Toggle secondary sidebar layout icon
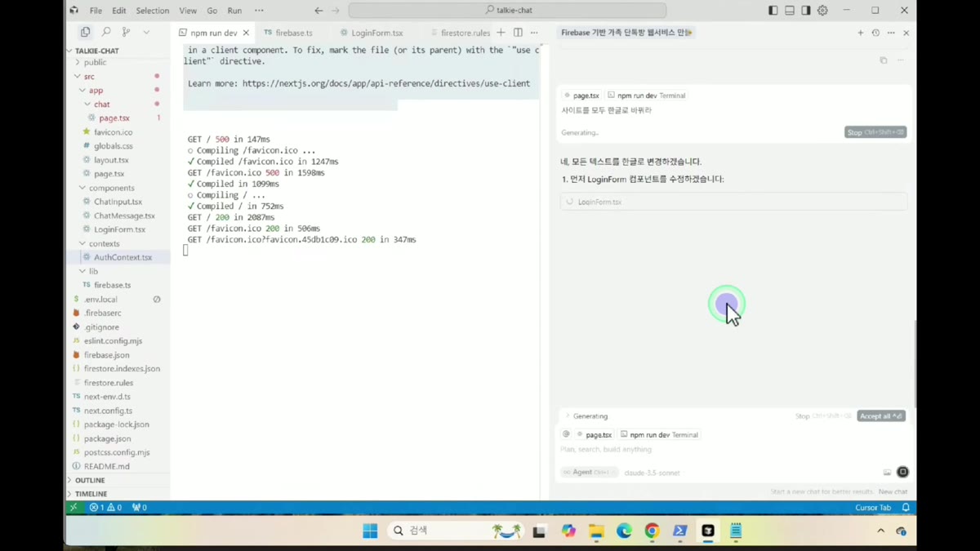 806,11
